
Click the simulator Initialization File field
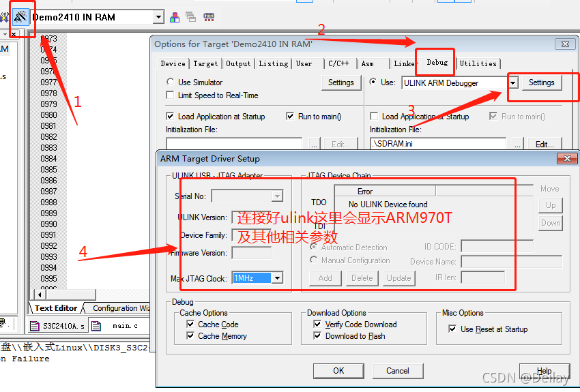(234, 144)
